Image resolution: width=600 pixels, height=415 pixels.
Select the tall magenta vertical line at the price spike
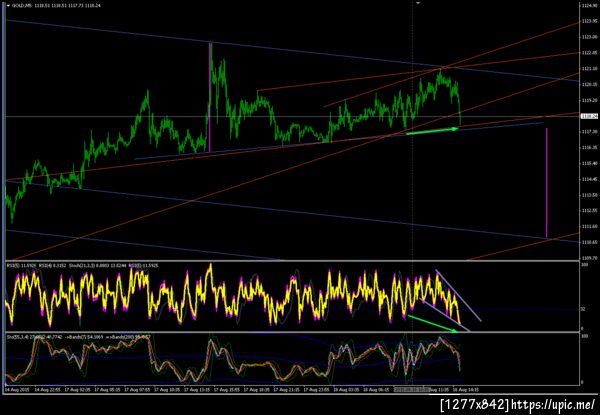(210, 96)
